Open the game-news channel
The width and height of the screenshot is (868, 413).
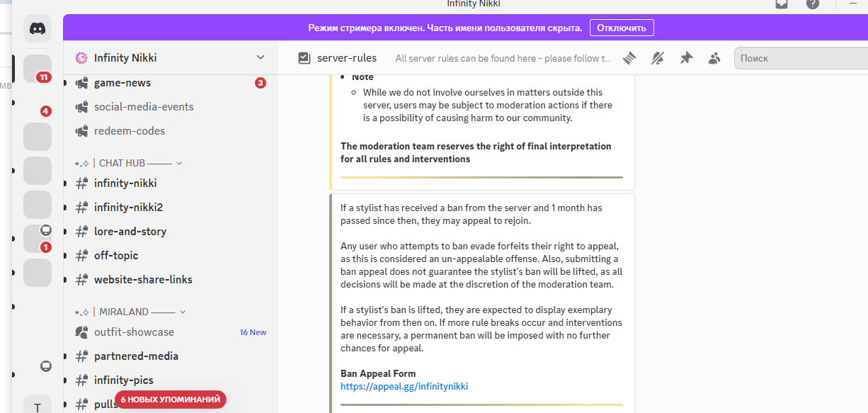(x=122, y=83)
